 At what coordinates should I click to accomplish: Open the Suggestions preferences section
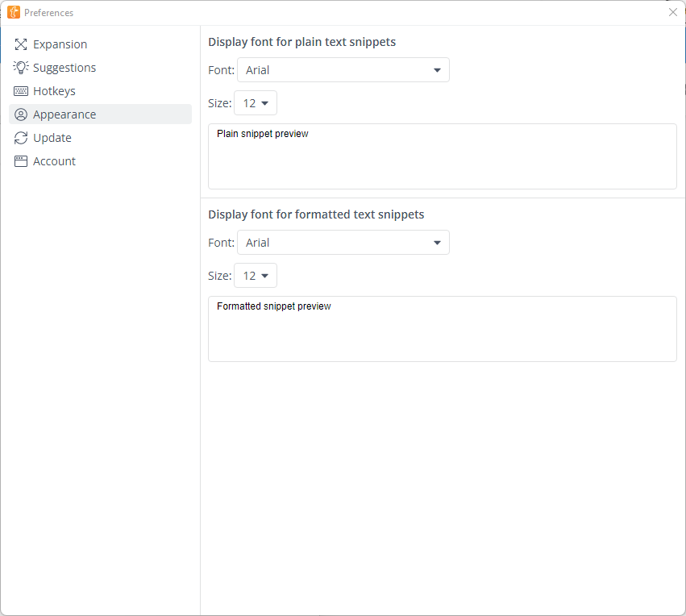(x=64, y=68)
